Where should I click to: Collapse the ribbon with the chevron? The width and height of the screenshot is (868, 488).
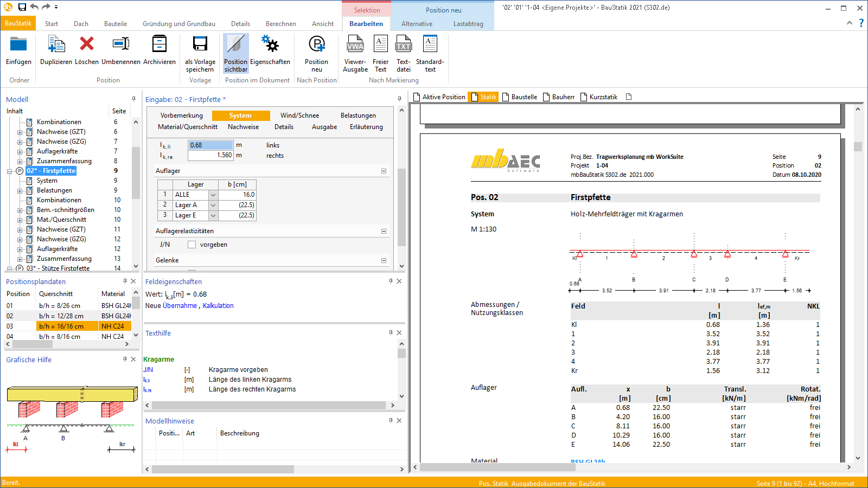(x=850, y=23)
